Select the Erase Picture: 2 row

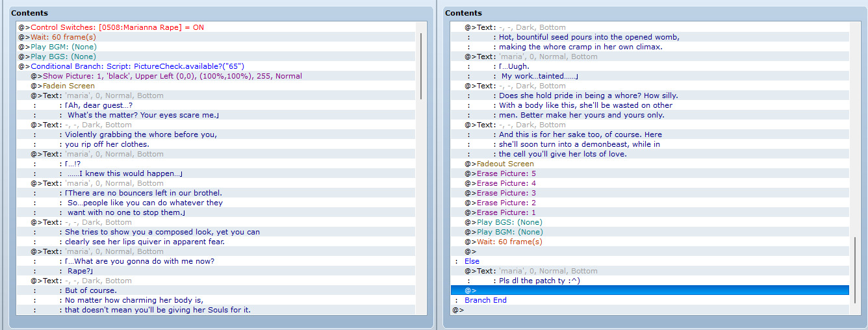[x=650, y=203]
